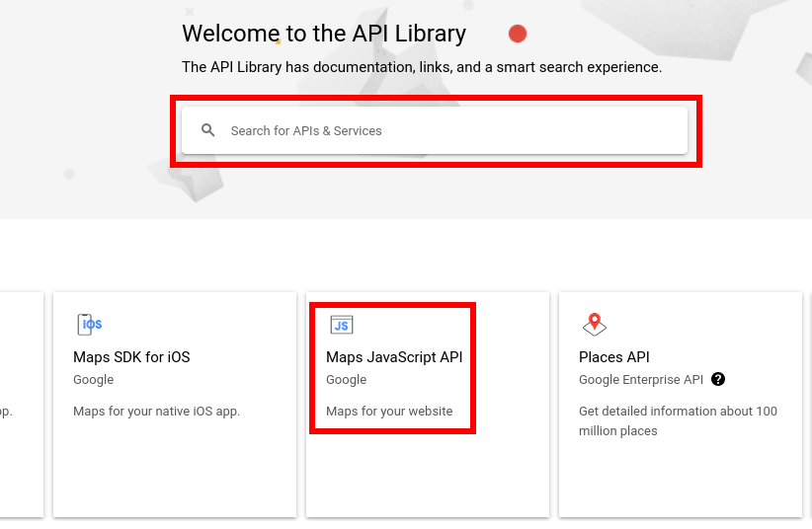Open the Maps SDK for iOS icon
812x529 pixels.
89,325
